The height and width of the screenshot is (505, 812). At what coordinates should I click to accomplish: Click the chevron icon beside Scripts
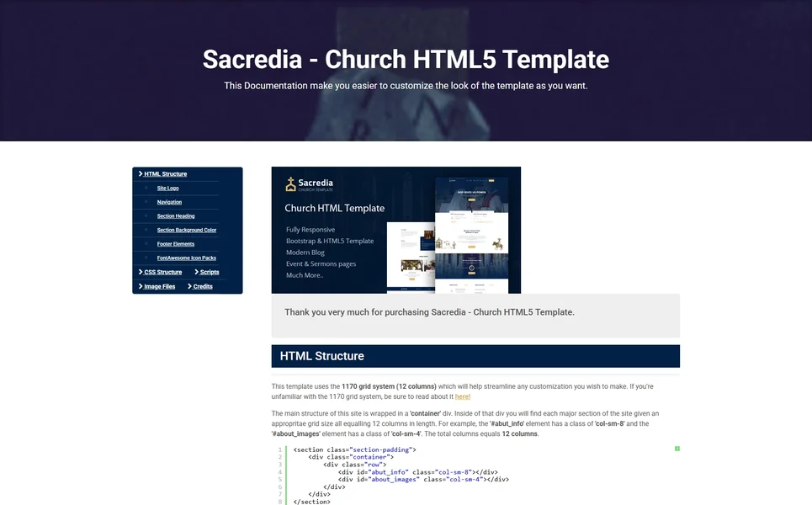coord(197,272)
